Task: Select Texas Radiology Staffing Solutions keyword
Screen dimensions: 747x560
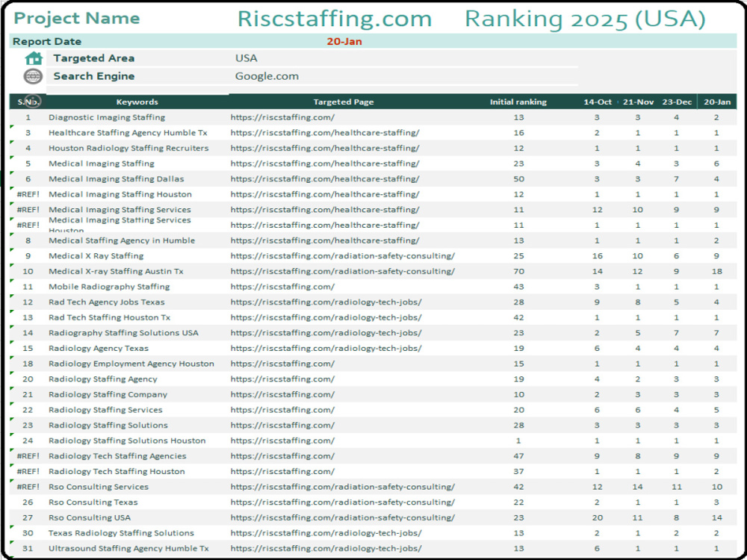Action: click(x=121, y=533)
